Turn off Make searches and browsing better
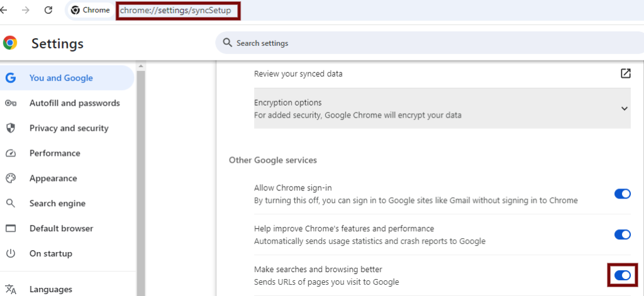Viewport: 644px width, 296px height. [x=622, y=275]
